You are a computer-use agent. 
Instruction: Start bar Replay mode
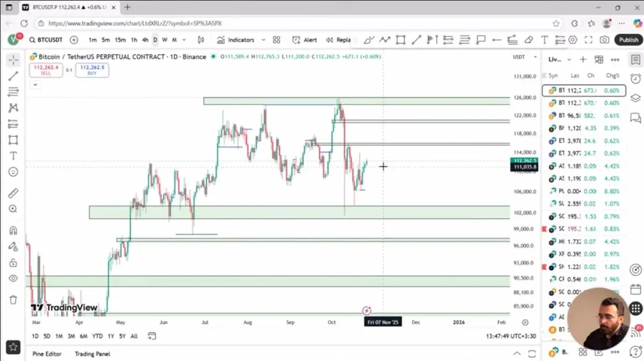(338, 40)
